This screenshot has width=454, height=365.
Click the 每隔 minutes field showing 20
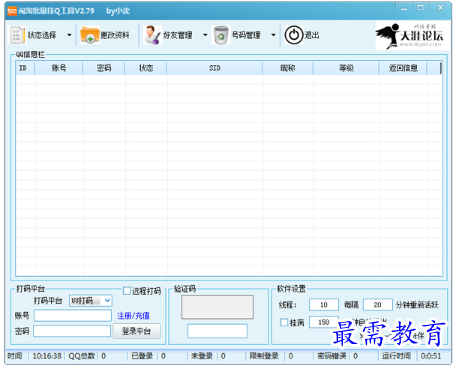point(378,305)
